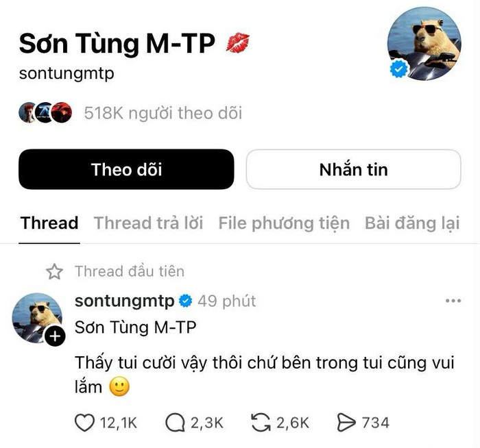The height and width of the screenshot is (448, 480).
Task: Open the File phương tiện tab
Action: point(284,223)
